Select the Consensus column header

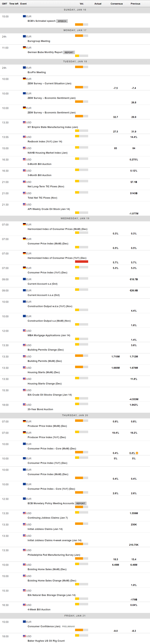(117, 4)
